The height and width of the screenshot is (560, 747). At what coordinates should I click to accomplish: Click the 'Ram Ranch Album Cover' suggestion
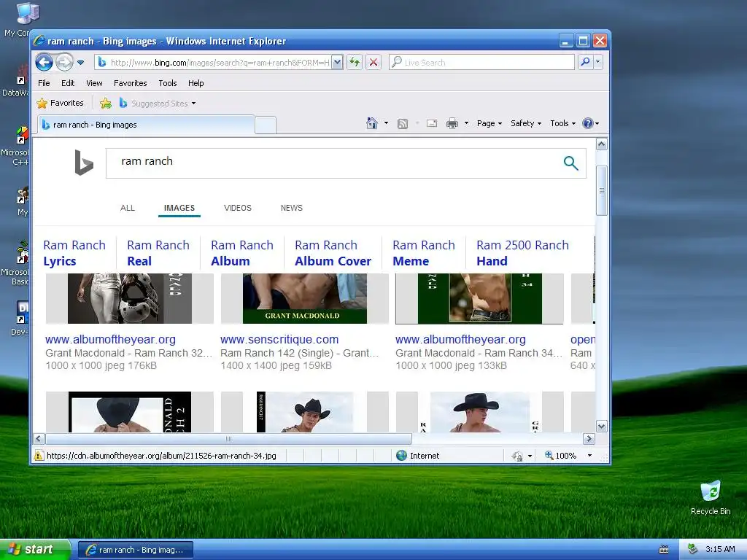click(333, 253)
